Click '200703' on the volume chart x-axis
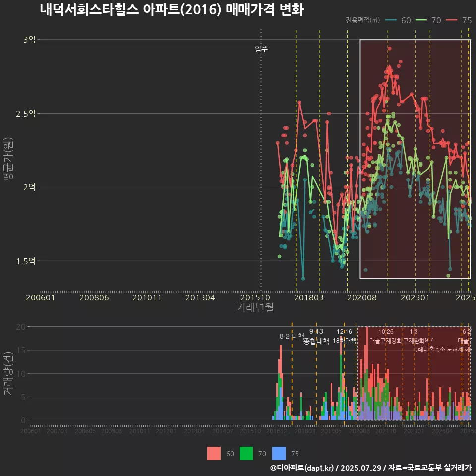 click(x=57, y=431)
